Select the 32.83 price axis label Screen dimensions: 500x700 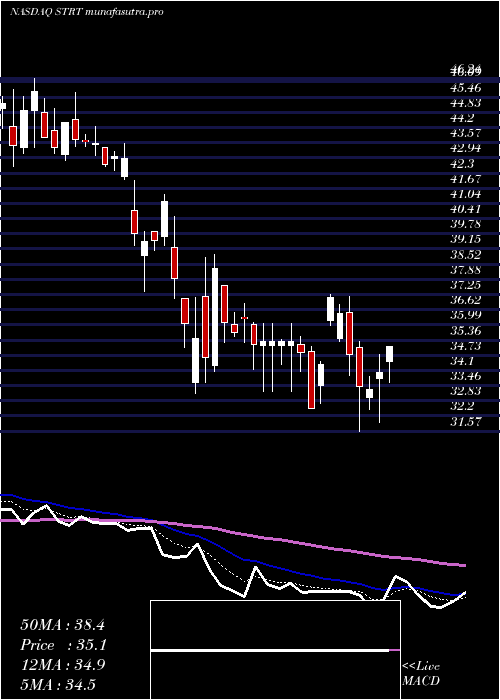click(465, 391)
